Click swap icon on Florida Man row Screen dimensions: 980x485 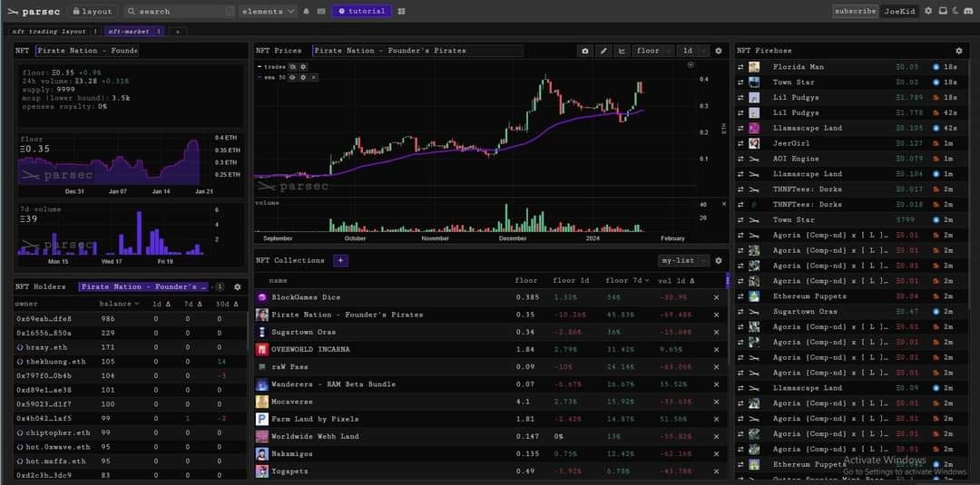740,67
